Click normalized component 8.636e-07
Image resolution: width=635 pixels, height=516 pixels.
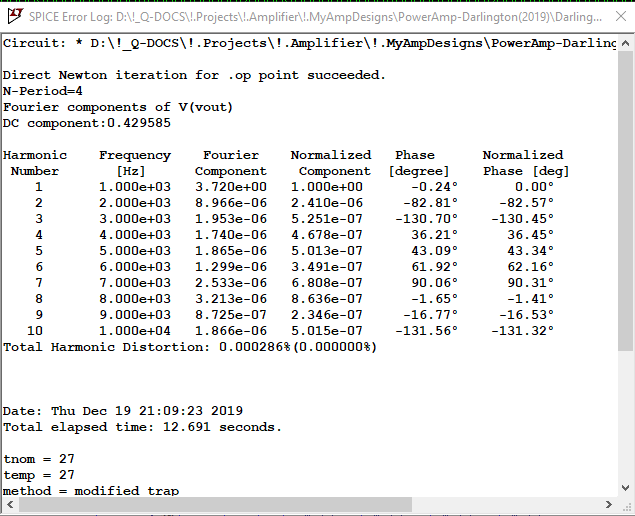tap(327, 299)
